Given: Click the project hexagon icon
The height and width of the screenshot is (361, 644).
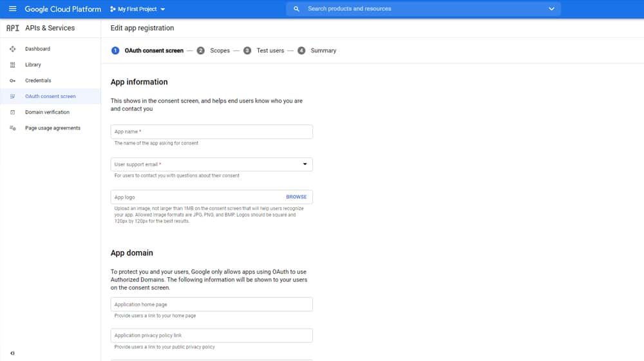Looking at the screenshot, I should (113, 9).
